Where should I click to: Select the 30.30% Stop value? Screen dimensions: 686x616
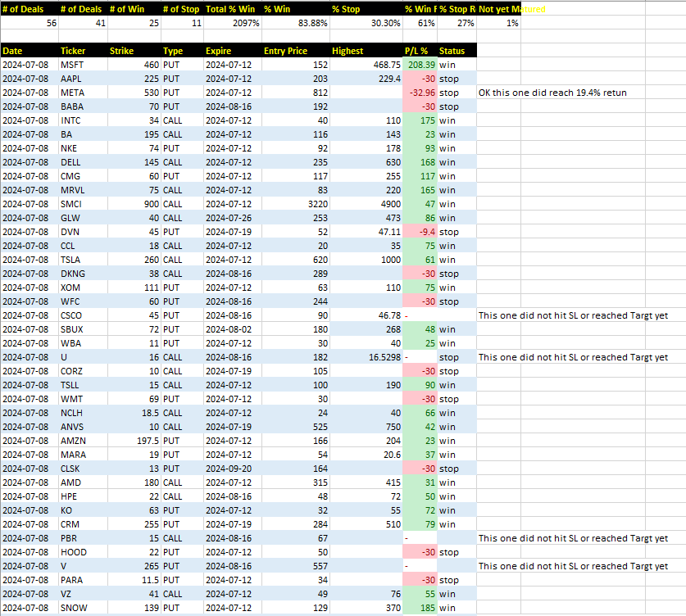366,23
